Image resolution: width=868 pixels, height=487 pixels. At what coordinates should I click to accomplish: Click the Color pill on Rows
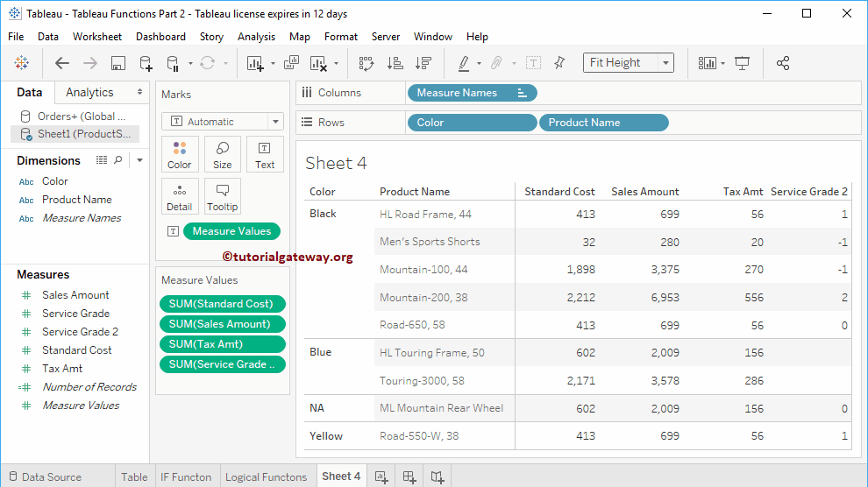pyautogui.click(x=473, y=123)
